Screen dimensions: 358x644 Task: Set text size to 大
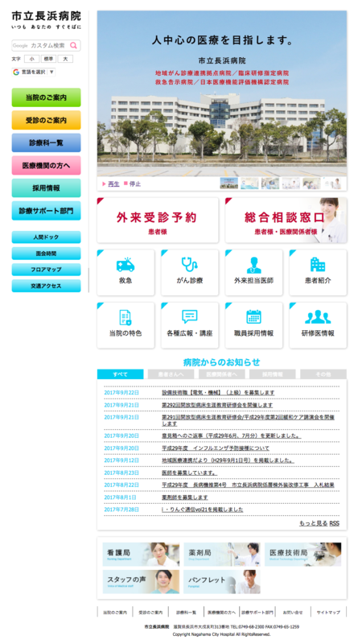[x=65, y=59]
